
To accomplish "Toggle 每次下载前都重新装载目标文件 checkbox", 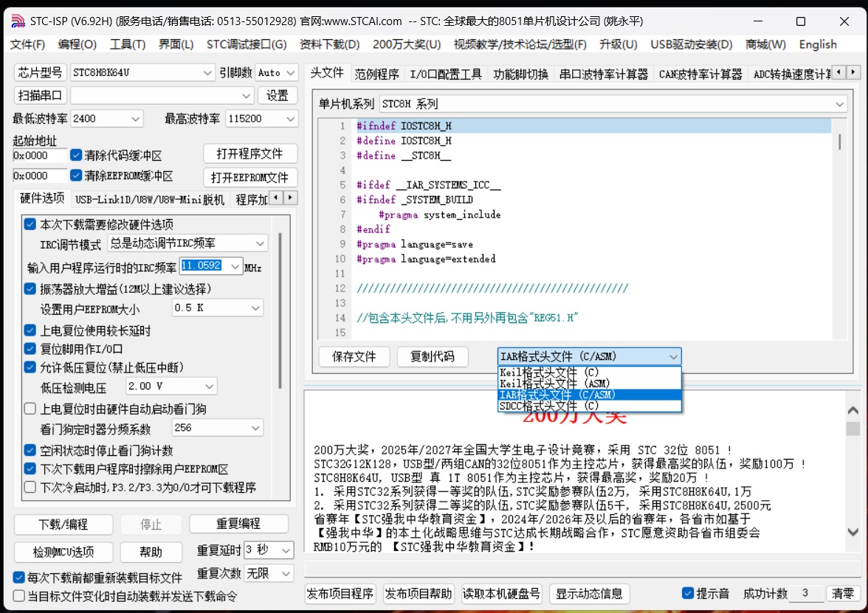I will point(19,578).
